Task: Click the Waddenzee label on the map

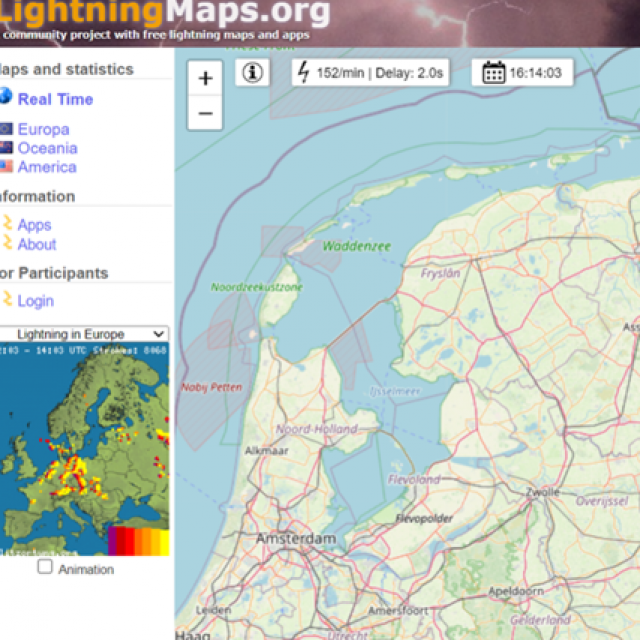Action: pyautogui.click(x=357, y=246)
